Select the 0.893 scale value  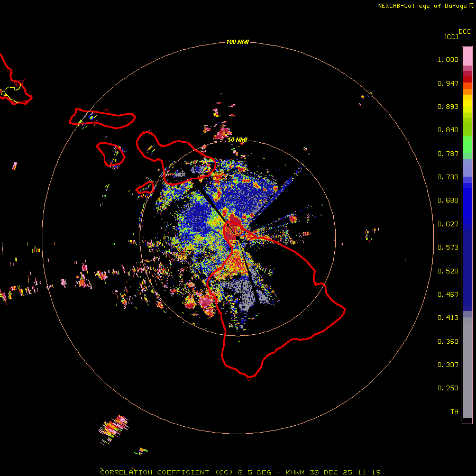point(448,106)
